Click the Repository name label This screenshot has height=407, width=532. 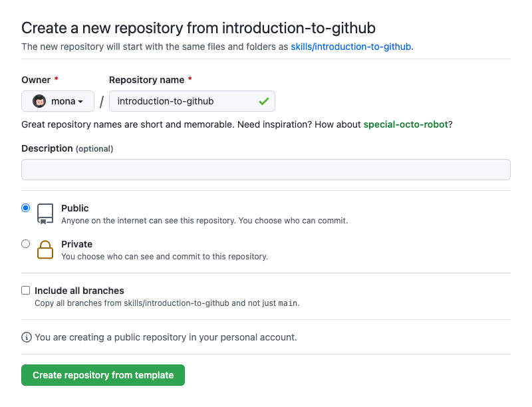click(146, 80)
